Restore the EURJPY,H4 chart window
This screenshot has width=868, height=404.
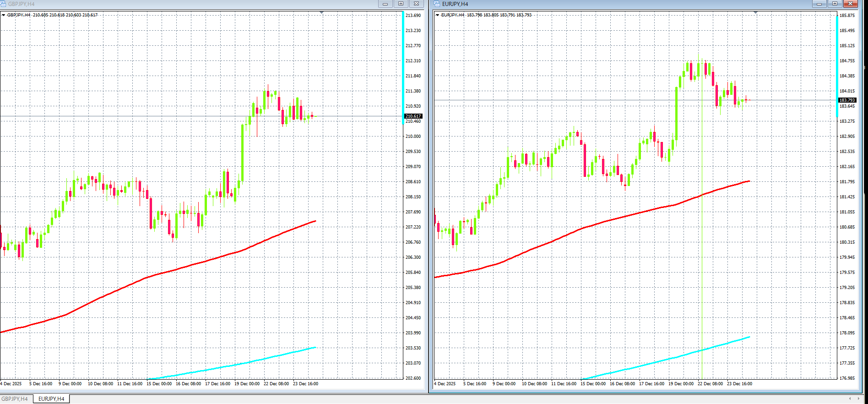coord(835,4)
